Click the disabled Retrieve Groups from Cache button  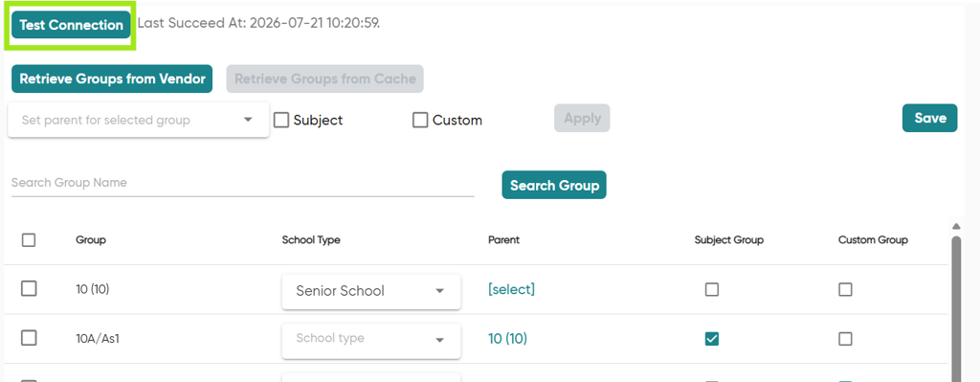[325, 79]
